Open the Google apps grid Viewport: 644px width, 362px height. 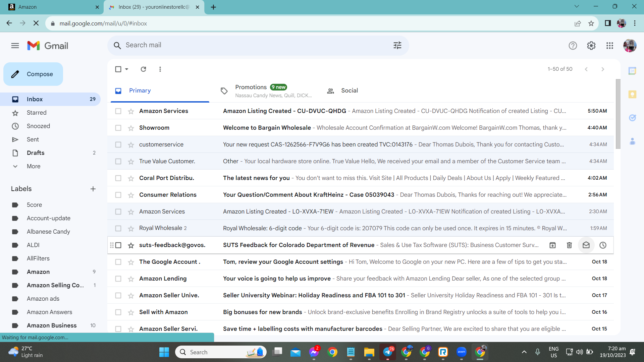(610, 46)
